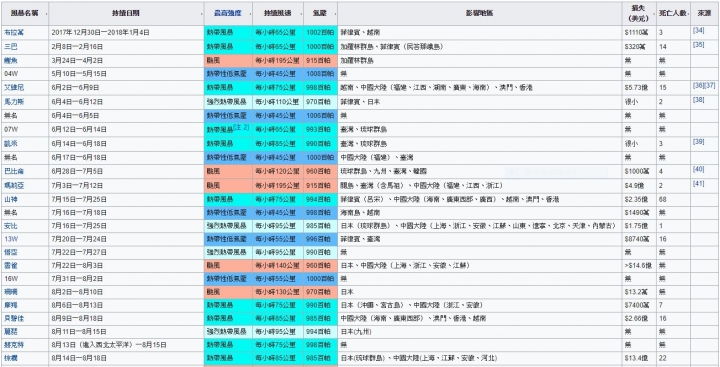
Task: Sort table by 死亡人數 column header
Action: click(x=673, y=14)
